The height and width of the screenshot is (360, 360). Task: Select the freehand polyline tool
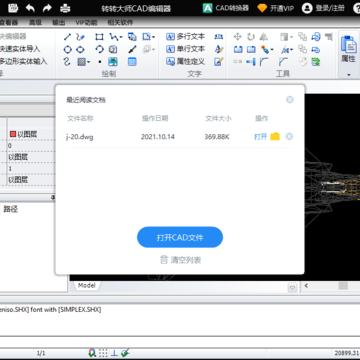pyautogui.click(x=80, y=37)
